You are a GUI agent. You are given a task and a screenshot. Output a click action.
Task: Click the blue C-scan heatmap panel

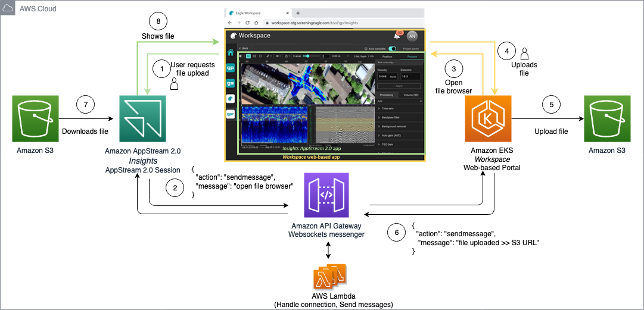click(x=274, y=125)
